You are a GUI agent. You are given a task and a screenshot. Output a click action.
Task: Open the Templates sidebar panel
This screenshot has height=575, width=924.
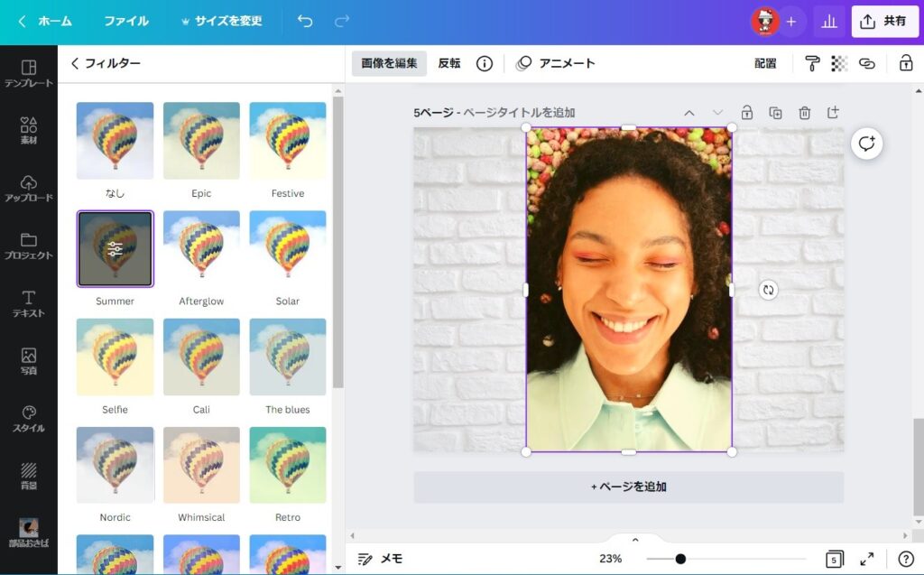28,74
